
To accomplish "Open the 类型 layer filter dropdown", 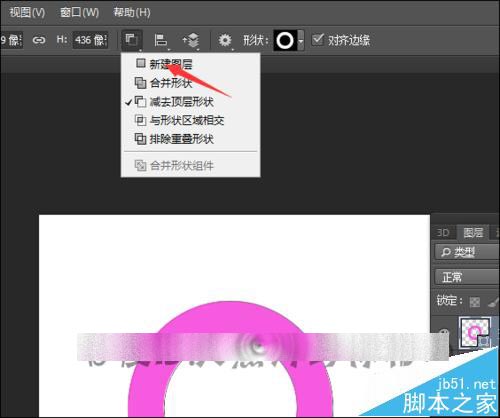I will click(x=467, y=252).
